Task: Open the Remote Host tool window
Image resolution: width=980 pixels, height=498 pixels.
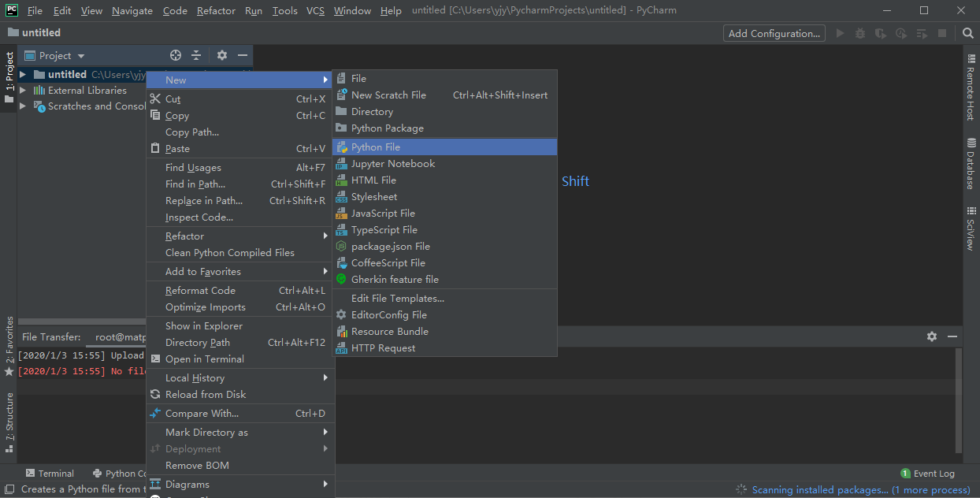Action: (x=971, y=79)
